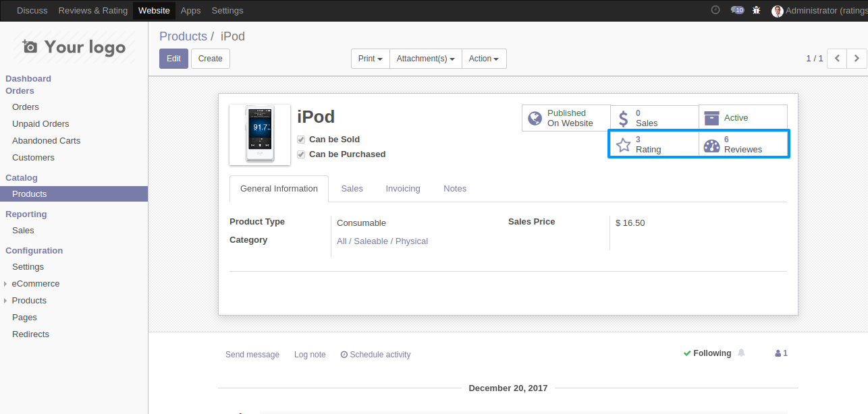Click the Edit button

[173, 59]
